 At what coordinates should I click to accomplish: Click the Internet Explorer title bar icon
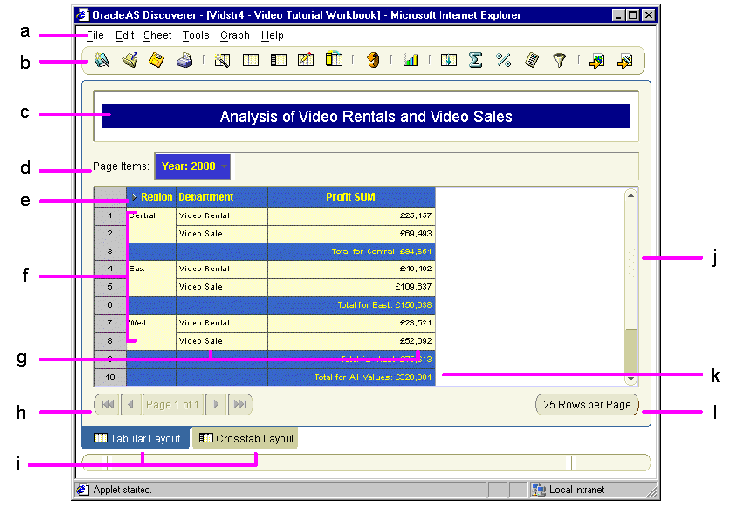point(83,15)
